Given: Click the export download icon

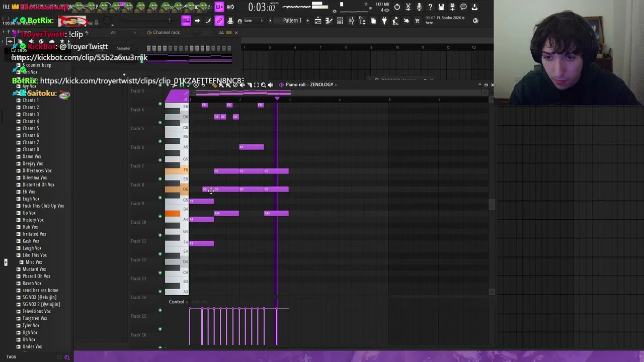Looking at the screenshot, I should pos(474,7).
